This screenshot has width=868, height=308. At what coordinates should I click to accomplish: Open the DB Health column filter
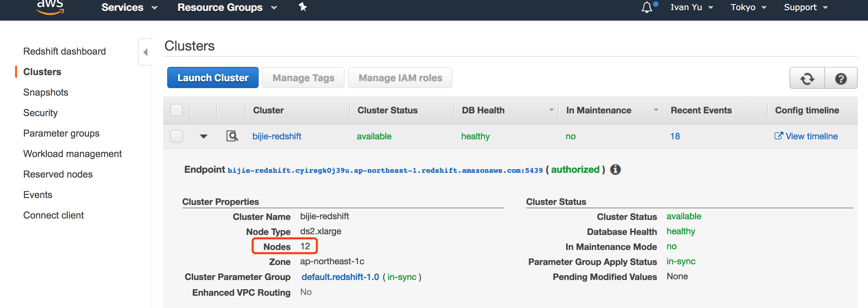[x=551, y=110]
